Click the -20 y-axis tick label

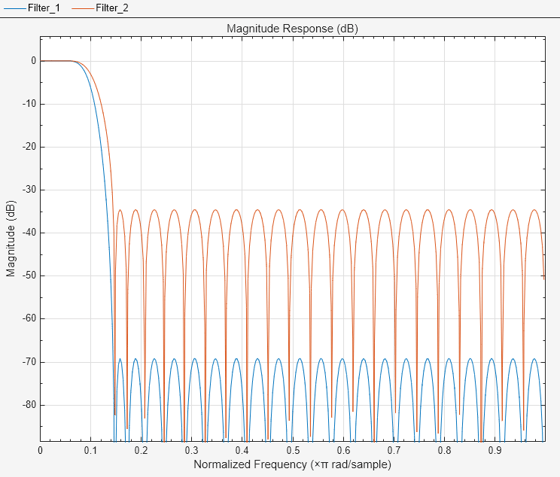(x=29, y=147)
